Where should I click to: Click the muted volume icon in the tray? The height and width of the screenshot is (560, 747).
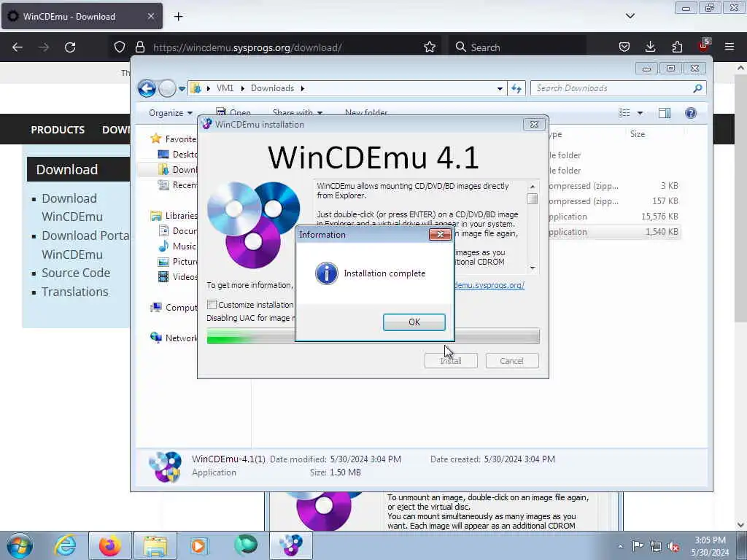pos(673,546)
